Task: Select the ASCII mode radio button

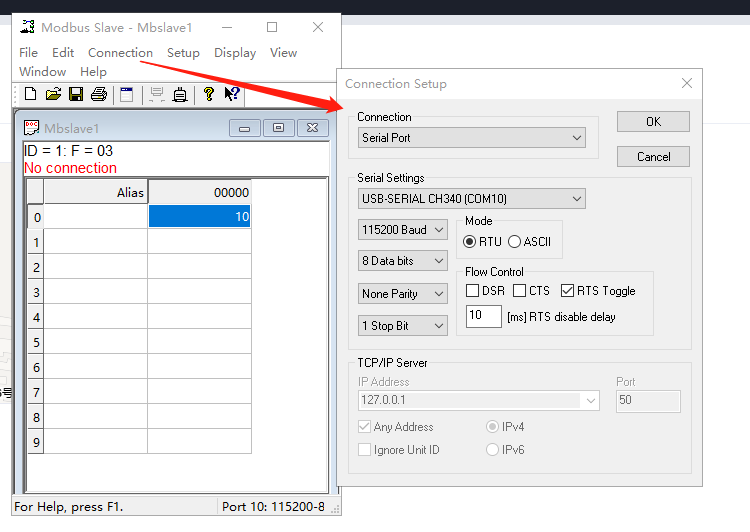Action: (x=515, y=241)
